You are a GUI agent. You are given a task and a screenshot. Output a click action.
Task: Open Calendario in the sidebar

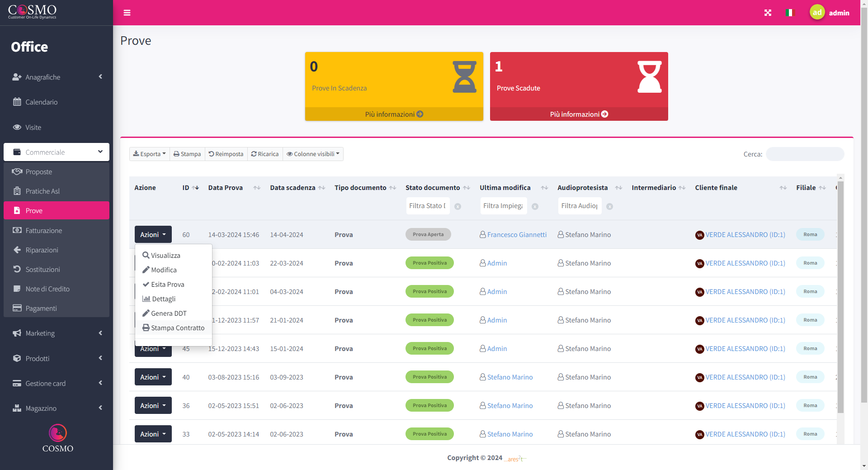click(57, 102)
